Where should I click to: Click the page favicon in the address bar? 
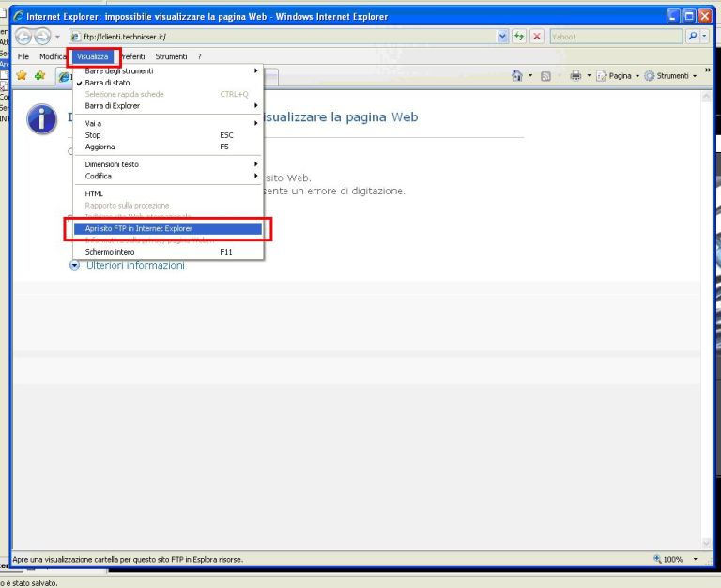pyautogui.click(x=75, y=37)
